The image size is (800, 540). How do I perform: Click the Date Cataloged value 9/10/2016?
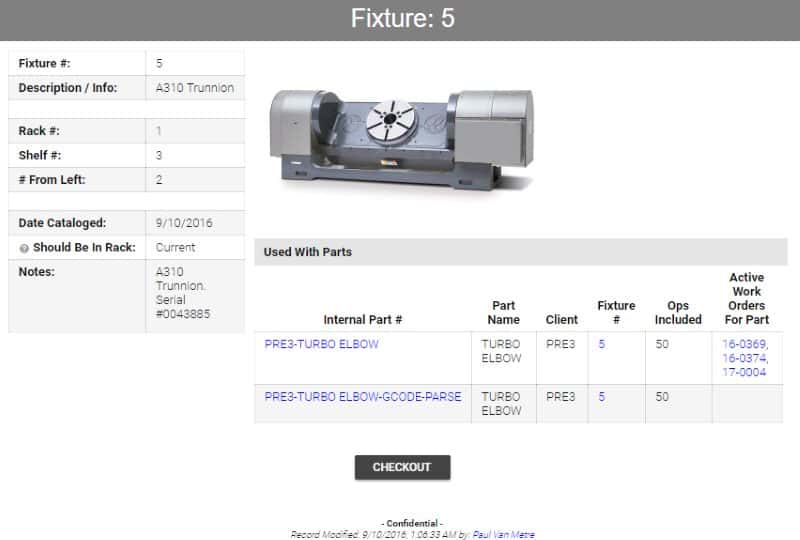pos(184,223)
